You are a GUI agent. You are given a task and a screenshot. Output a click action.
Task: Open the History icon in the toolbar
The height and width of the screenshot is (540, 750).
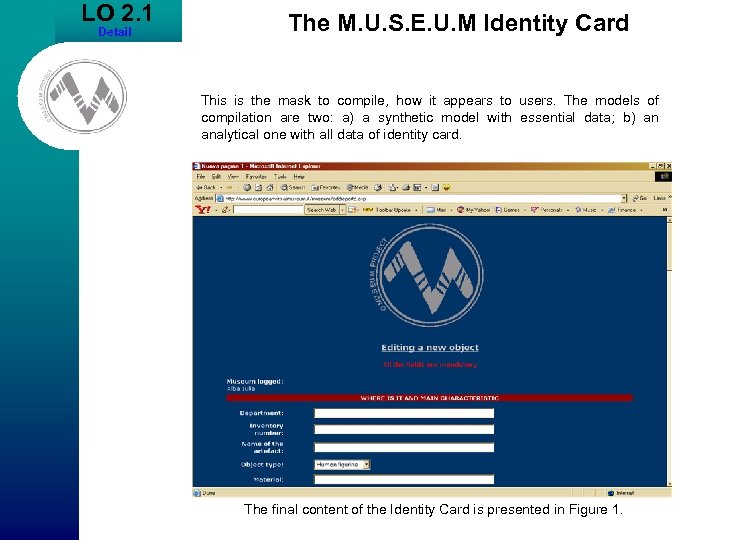(x=378, y=187)
